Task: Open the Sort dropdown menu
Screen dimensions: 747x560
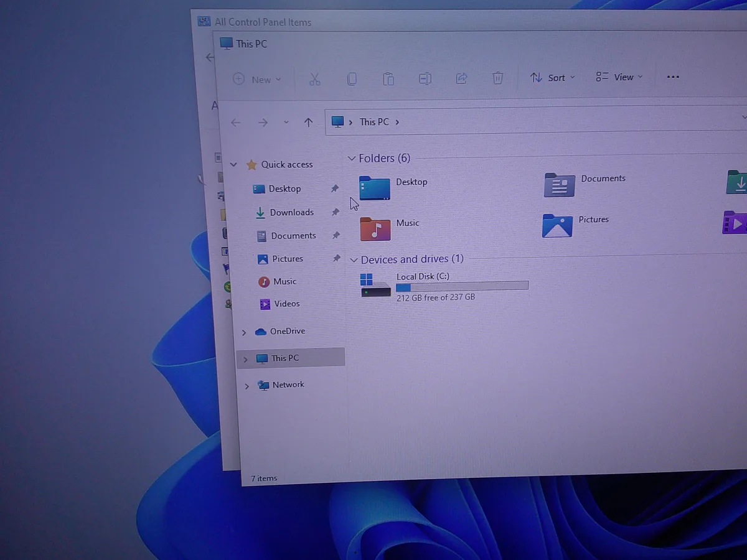Action: [553, 78]
